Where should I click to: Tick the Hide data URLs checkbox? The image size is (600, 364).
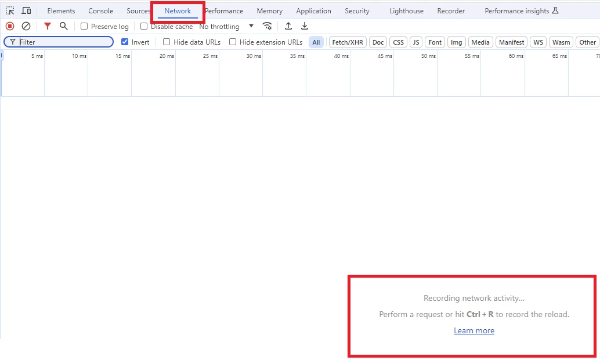click(x=167, y=42)
